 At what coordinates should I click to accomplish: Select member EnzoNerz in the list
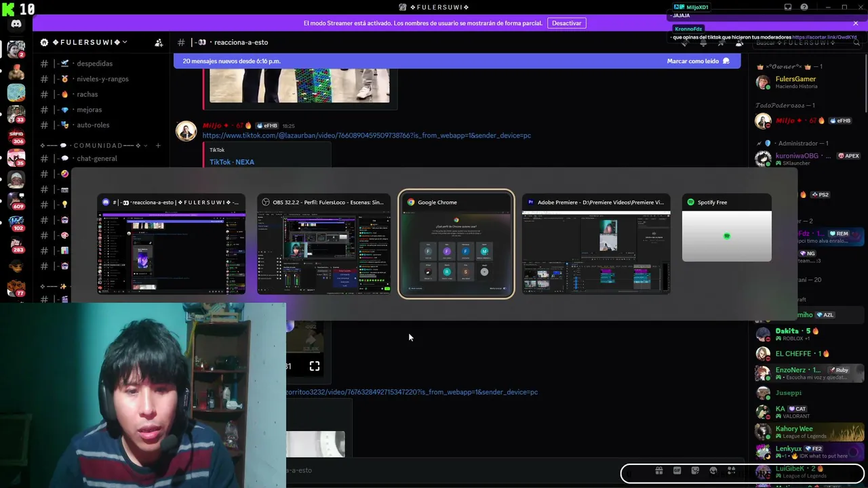click(x=810, y=373)
